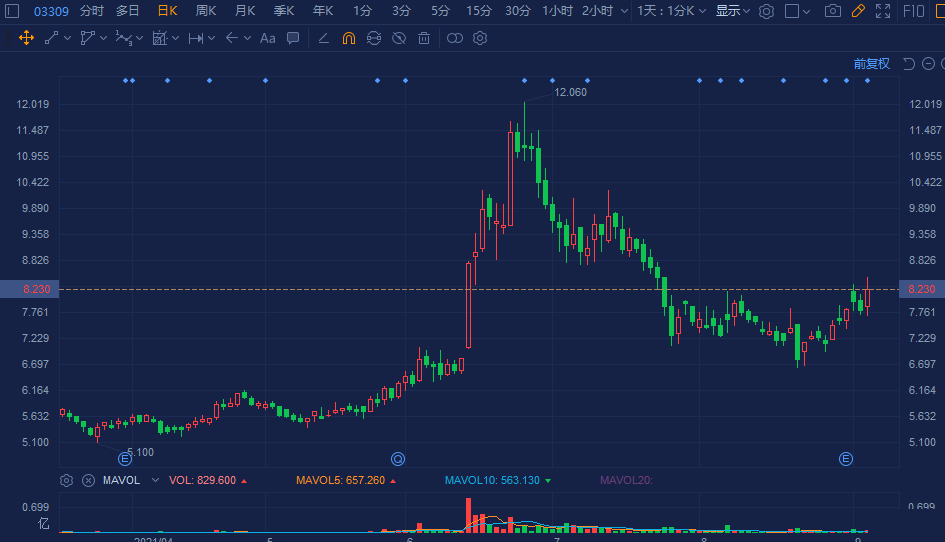
Task: Toggle the left sidebar panel icon
Action: (12, 11)
